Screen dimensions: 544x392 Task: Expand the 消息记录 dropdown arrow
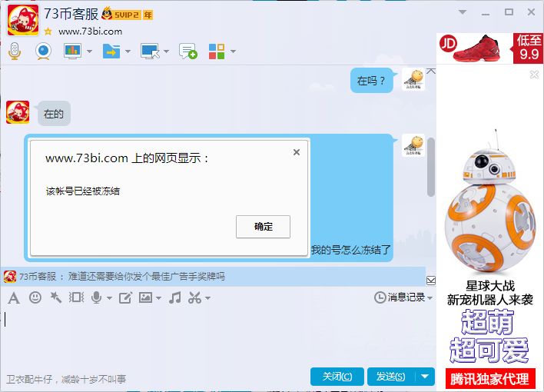coord(430,298)
